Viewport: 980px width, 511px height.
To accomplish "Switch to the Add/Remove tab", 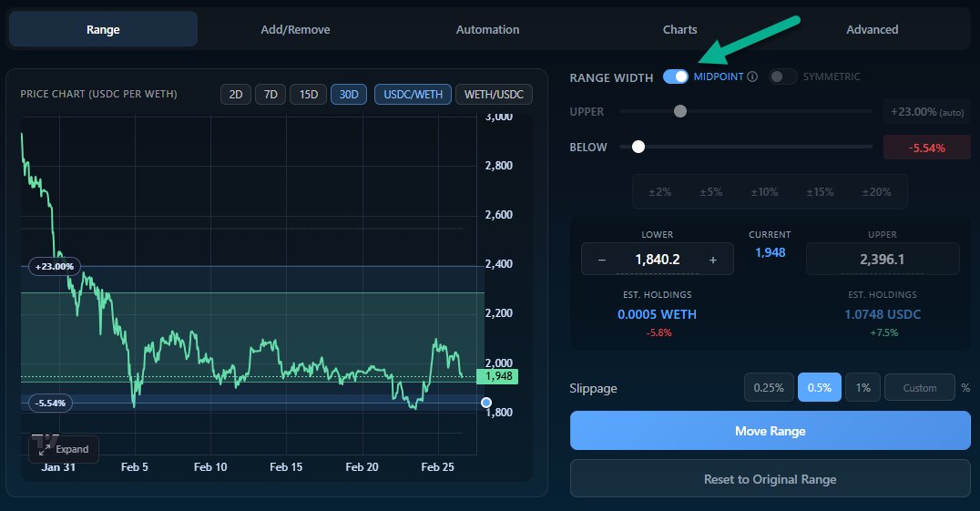I will click(x=295, y=29).
